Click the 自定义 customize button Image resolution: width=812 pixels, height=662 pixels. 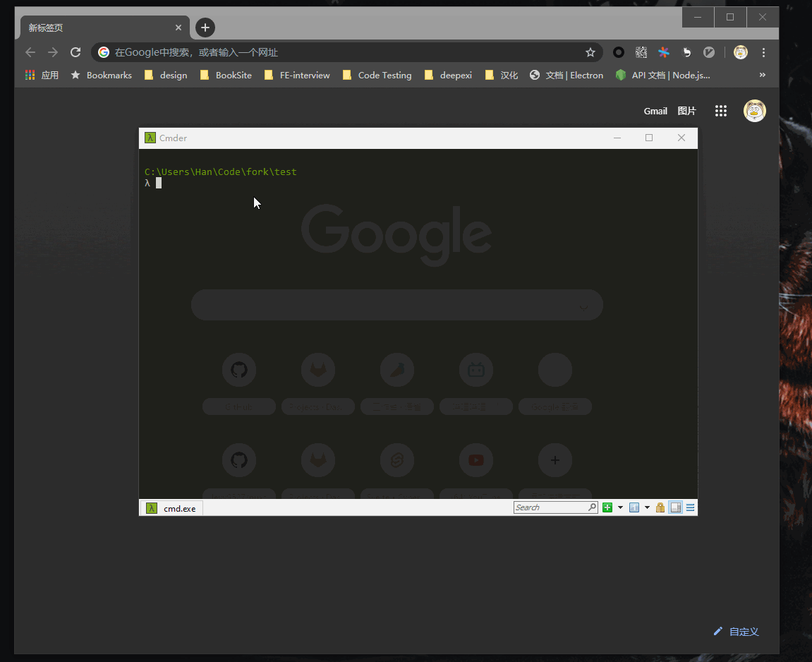click(736, 632)
